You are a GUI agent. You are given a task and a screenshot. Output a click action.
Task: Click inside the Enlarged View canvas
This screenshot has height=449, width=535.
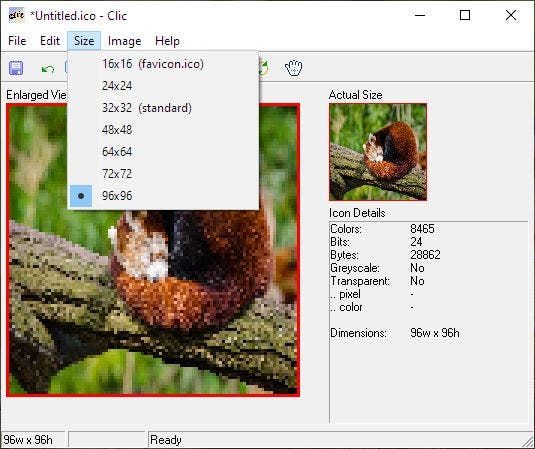coord(153,300)
